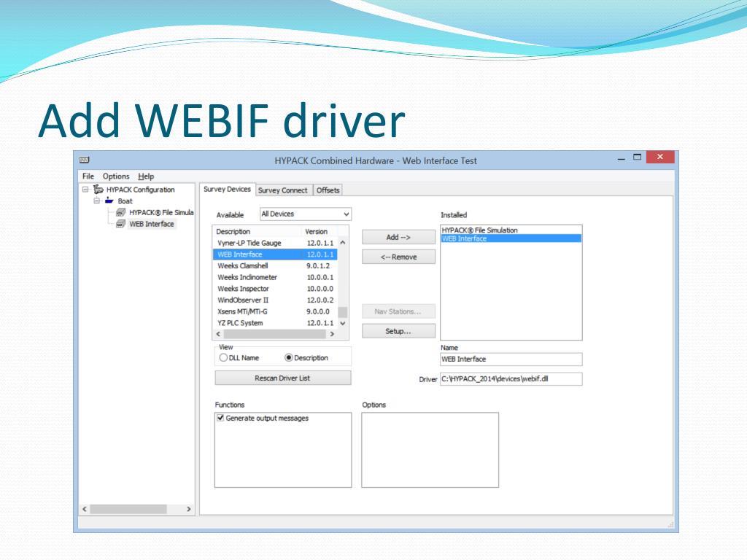Viewport: 747px width, 560px height.
Task: Switch to the Survey Connect tab
Action: [283, 190]
